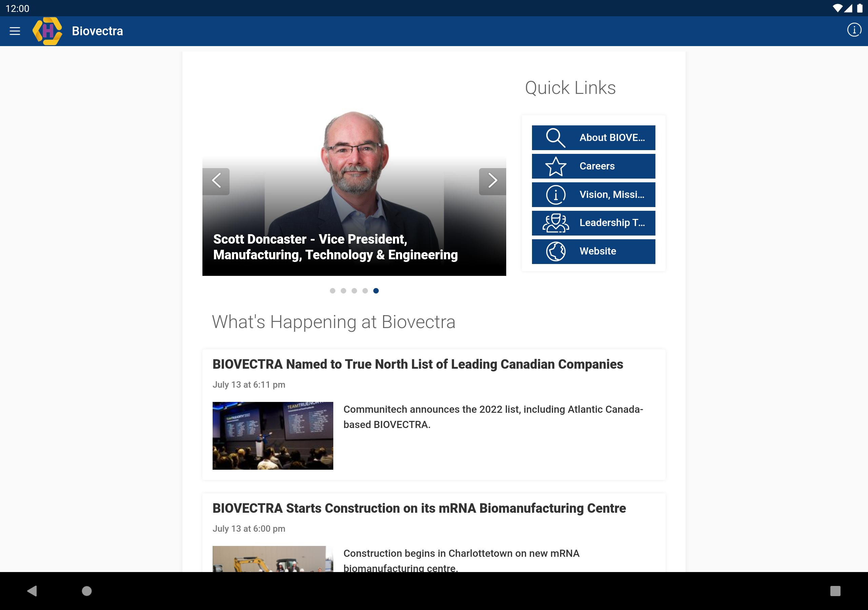
Task: Open the info icon in the header
Action: pos(854,30)
